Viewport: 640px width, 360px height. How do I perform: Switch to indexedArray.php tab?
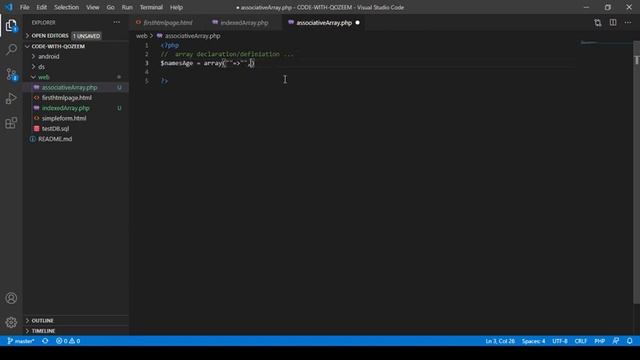244,23
